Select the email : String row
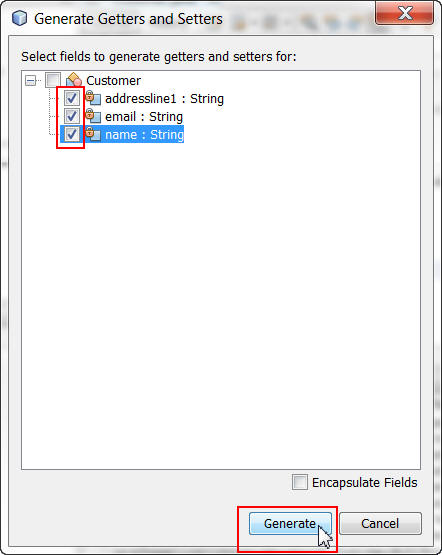This screenshot has width=442, height=555. pos(144,116)
